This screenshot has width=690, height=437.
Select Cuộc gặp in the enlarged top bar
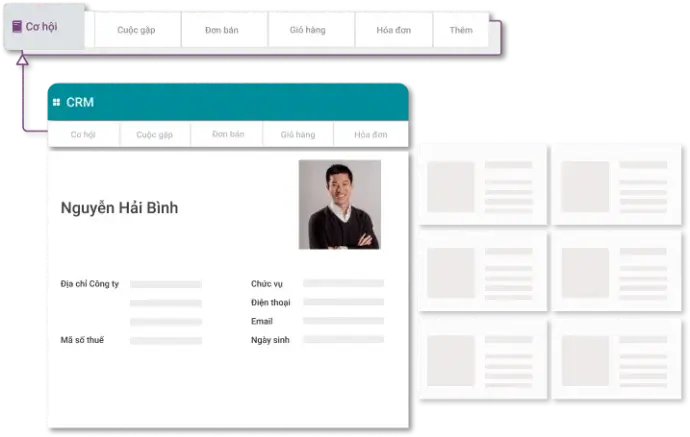[x=136, y=30]
